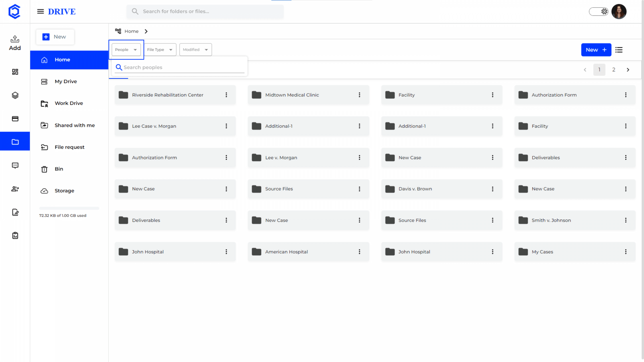Open the clipboard report icon in left rail

click(x=15, y=235)
